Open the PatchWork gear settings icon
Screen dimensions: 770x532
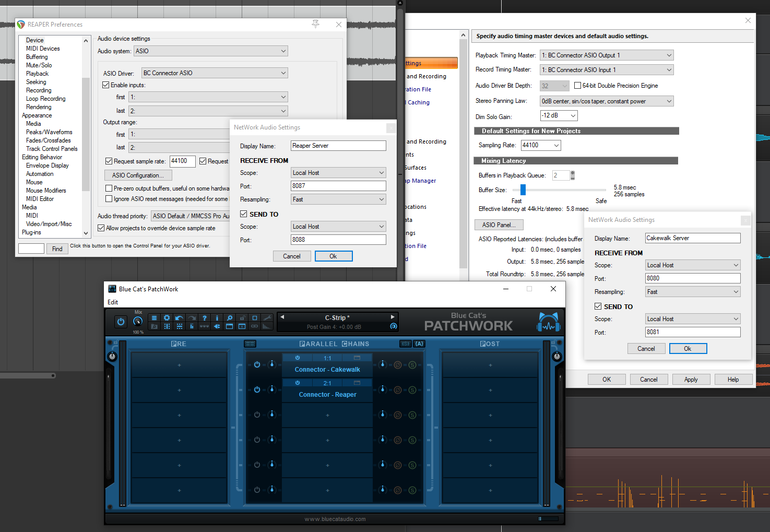coord(167,317)
